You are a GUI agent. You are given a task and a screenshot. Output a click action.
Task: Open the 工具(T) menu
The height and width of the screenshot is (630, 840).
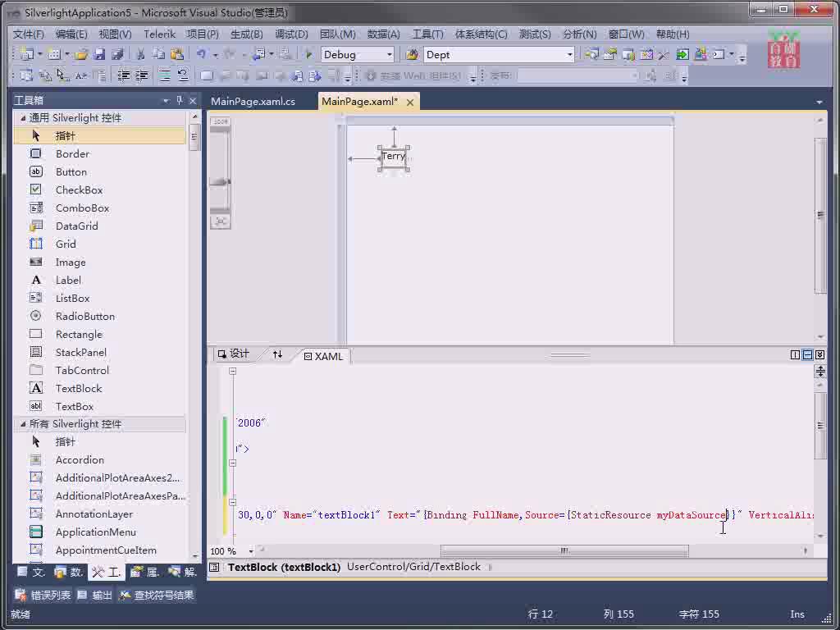[427, 34]
